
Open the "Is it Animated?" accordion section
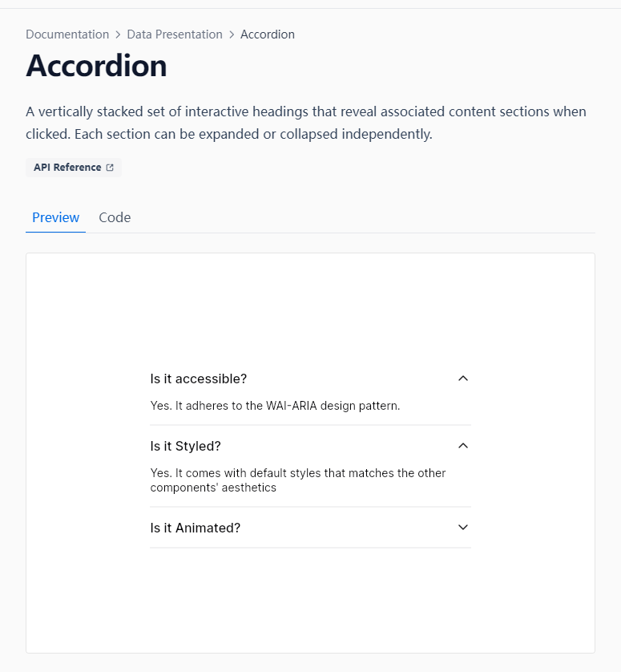tap(196, 528)
